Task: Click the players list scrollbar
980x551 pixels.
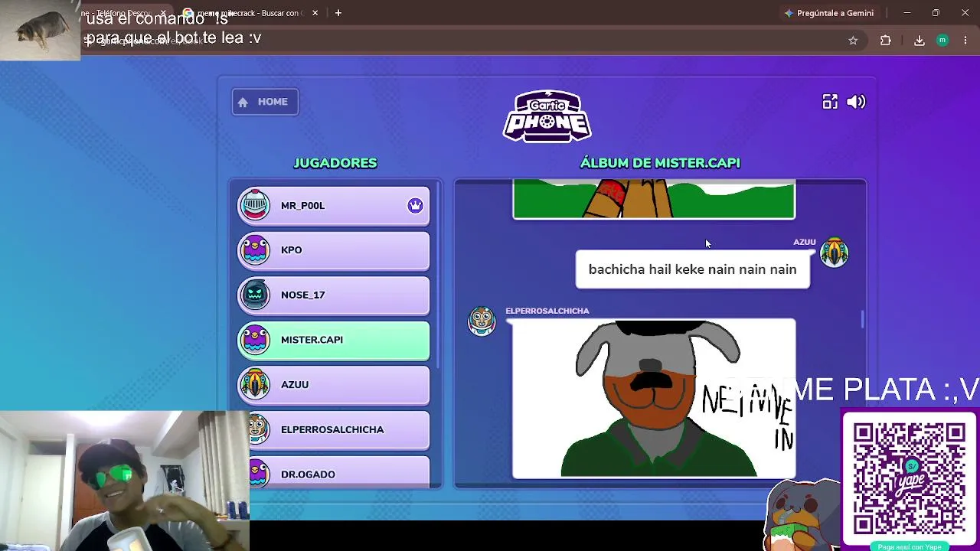Action: [438, 275]
